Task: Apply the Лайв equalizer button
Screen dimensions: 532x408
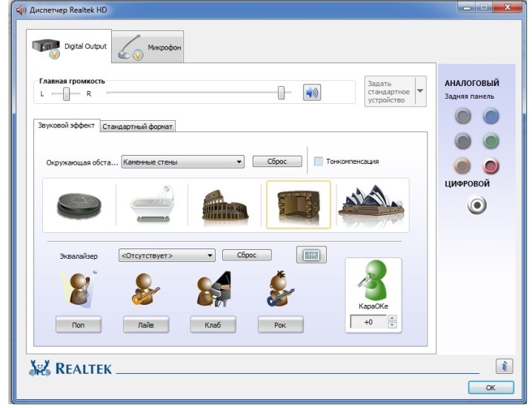Action: point(146,325)
